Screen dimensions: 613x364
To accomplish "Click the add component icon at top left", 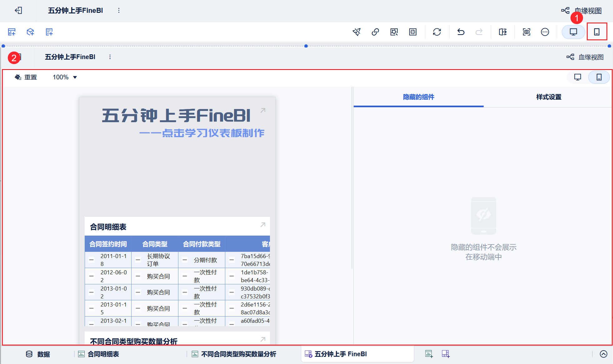I will coord(12,32).
